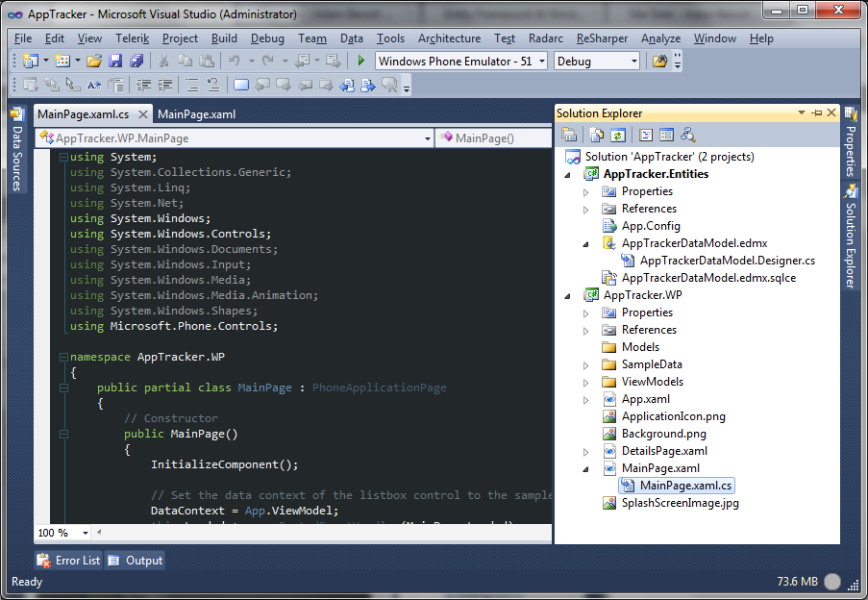Switch to the MainPage.xaml editor tab
The height and width of the screenshot is (600, 868).
pyautogui.click(x=196, y=114)
